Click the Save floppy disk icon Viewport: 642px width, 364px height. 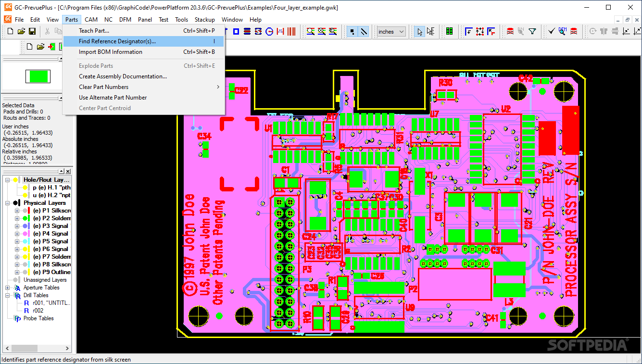pos(32,32)
